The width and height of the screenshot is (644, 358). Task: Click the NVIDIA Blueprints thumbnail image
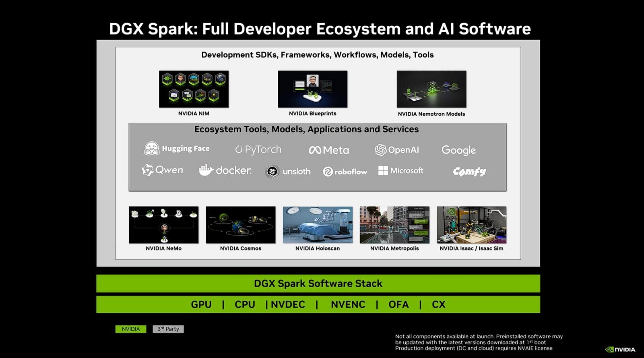[312, 89]
